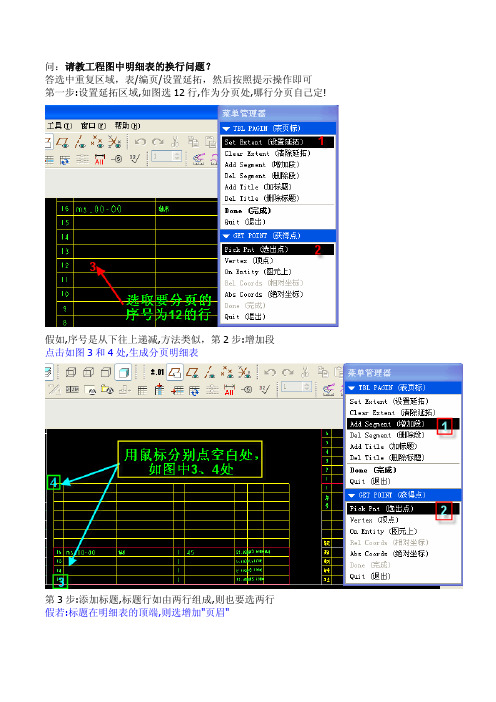This screenshot has height=702, width=496.
Task: Choose Clear Extent under the highlighted Set Extent
Action: pos(267,153)
